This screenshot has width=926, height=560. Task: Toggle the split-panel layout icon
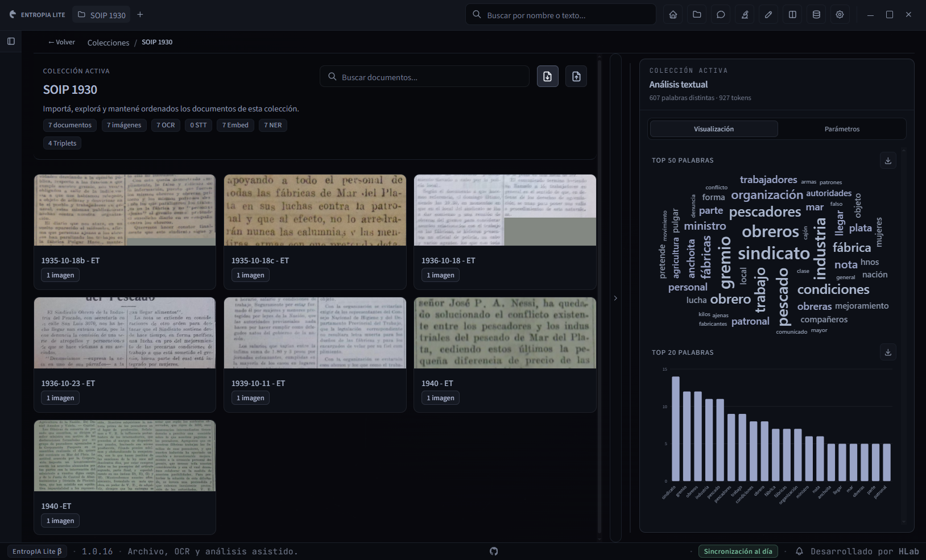click(x=792, y=15)
